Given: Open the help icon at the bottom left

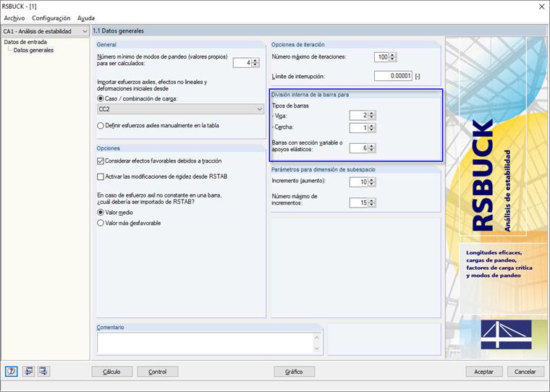Looking at the screenshot, I should (12, 371).
